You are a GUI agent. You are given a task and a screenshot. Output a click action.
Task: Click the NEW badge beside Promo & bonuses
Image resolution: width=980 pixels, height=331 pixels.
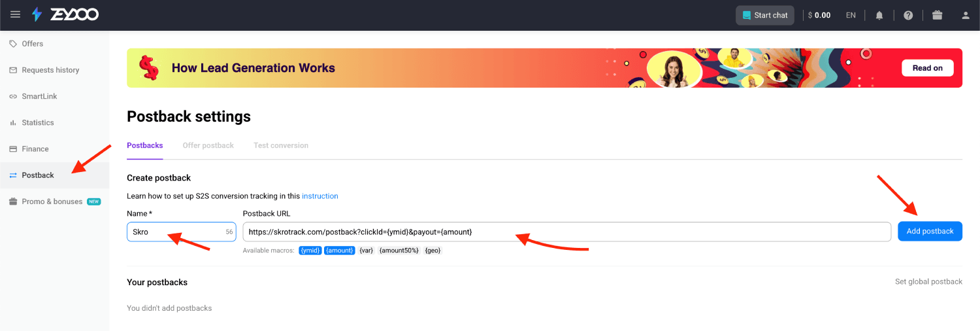pyautogui.click(x=94, y=201)
